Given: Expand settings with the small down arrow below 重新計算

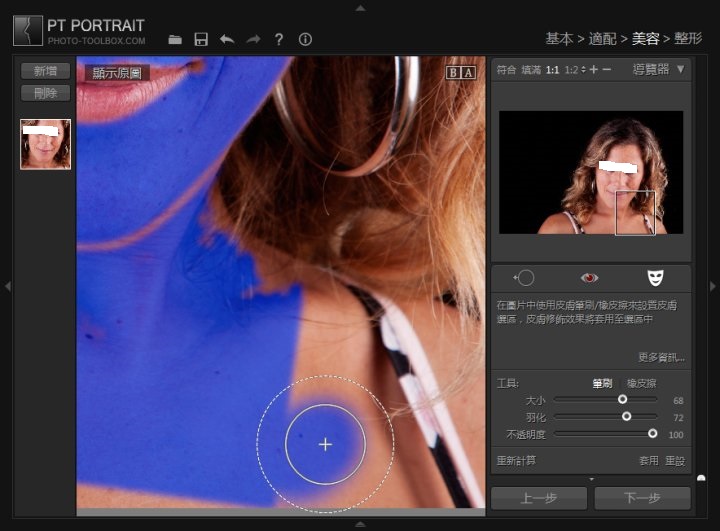Looking at the screenshot, I should (x=591, y=479).
